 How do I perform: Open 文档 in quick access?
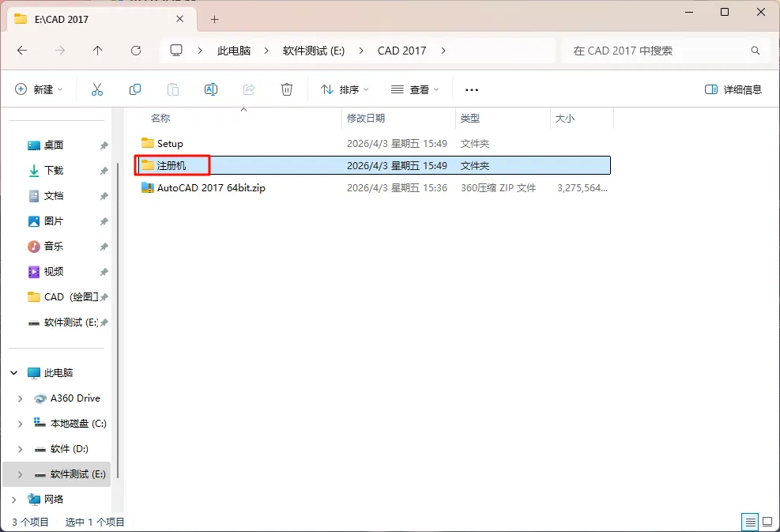point(53,195)
